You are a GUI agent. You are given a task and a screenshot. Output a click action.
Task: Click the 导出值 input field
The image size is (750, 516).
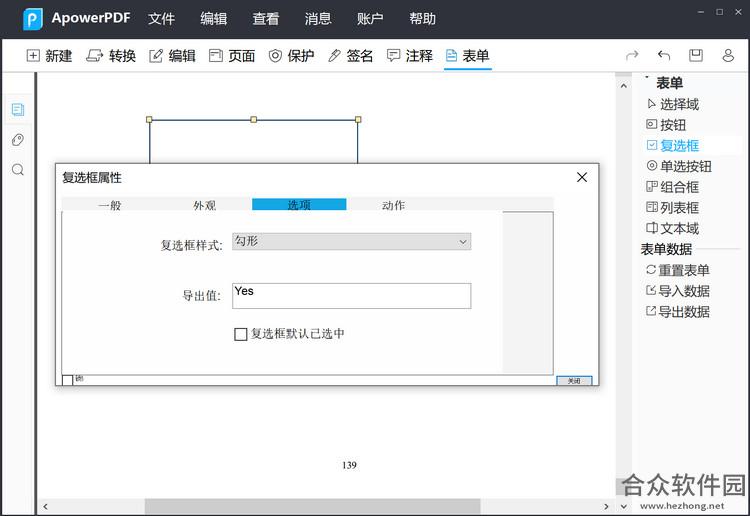pyautogui.click(x=352, y=296)
